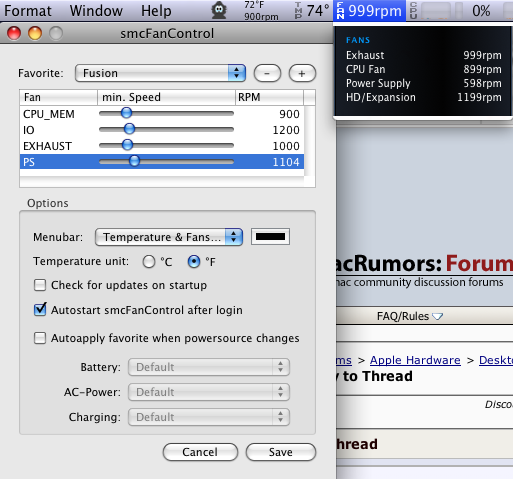The height and width of the screenshot is (479, 513).
Task: Select the IO fan row
Action: [x=162, y=130]
